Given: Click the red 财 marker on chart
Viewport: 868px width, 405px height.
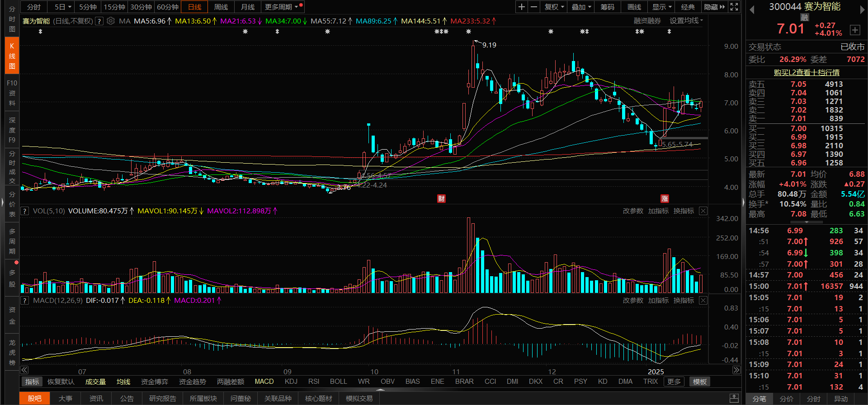Looking at the screenshot, I should (x=441, y=198).
